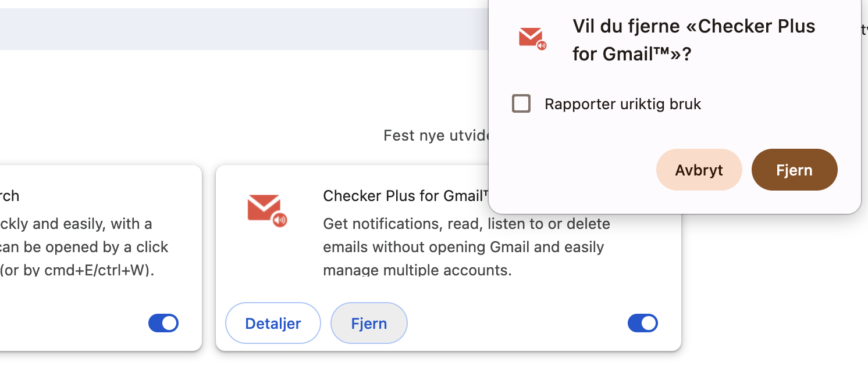
Task: Click the Get notifications description text
Action: coord(467,247)
